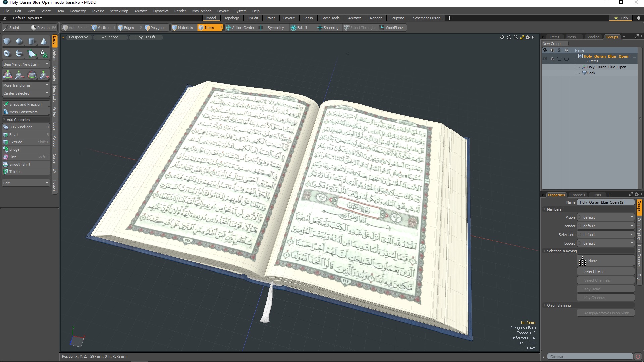
Task: Open Default Layouts dropdown
Action: (28, 18)
